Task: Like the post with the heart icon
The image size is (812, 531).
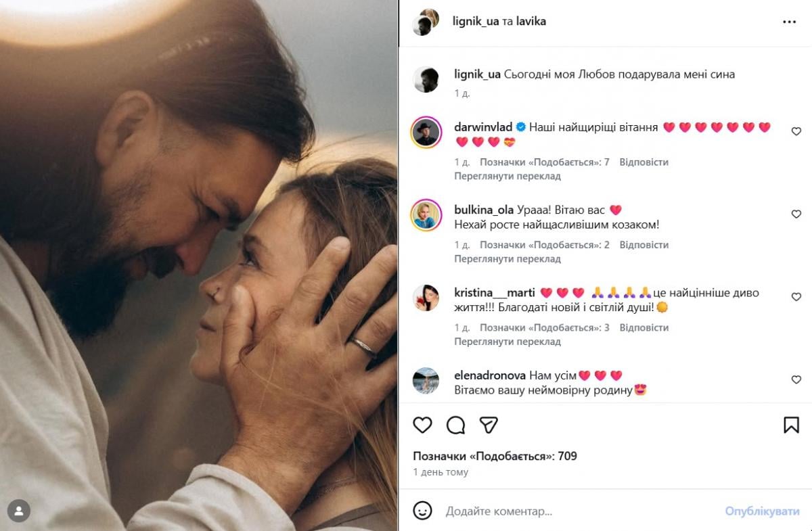Action: pos(423,425)
